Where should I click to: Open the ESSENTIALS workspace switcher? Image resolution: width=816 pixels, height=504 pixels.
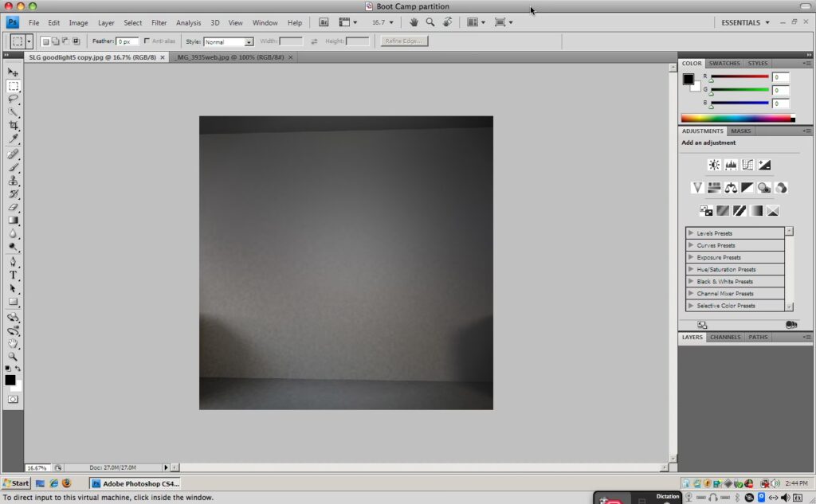point(745,23)
